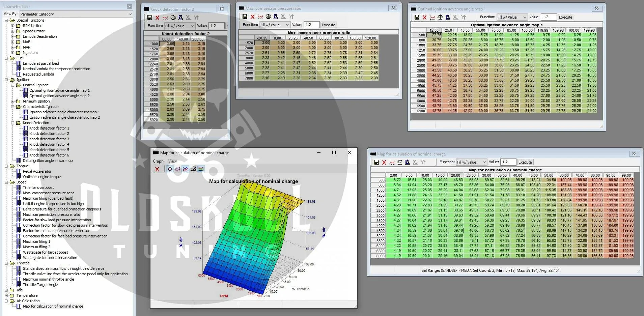Click the red X icon in 3D graph toolbar
The height and width of the screenshot is (316, 644).
click(x=157, y=169)
